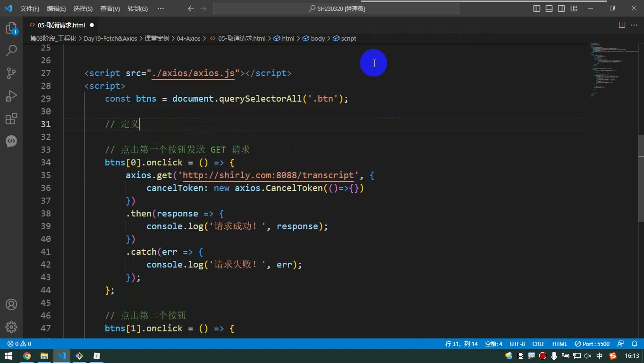644x363 pixels.
Task: Expand the overflow menu ellipsis in menu bar
Action: point(161,9)
